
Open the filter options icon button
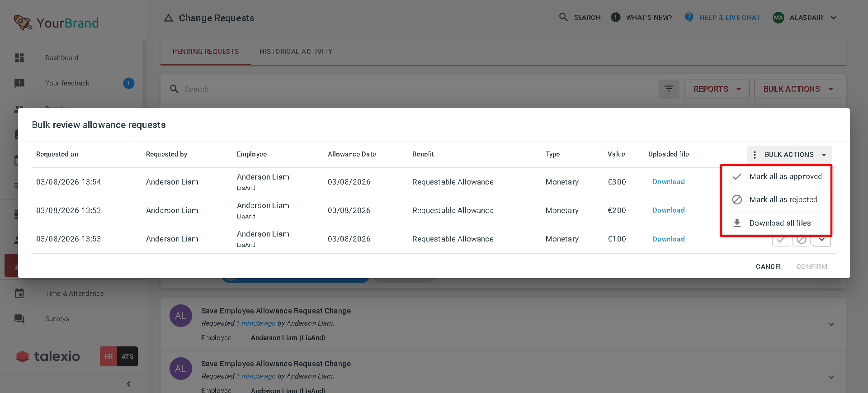pyautogui.click(x=669, y=89)
